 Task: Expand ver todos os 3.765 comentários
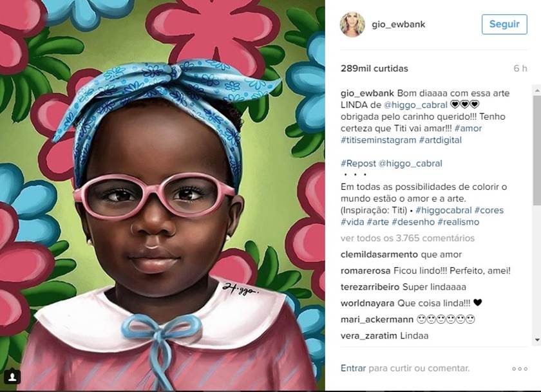[408, 238]
